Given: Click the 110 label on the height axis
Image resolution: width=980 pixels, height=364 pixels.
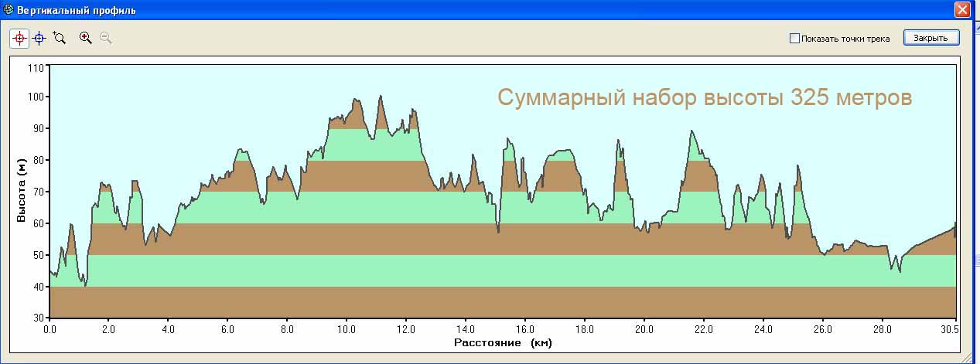Looking at the screenshot, I should [x=36, y=67].
